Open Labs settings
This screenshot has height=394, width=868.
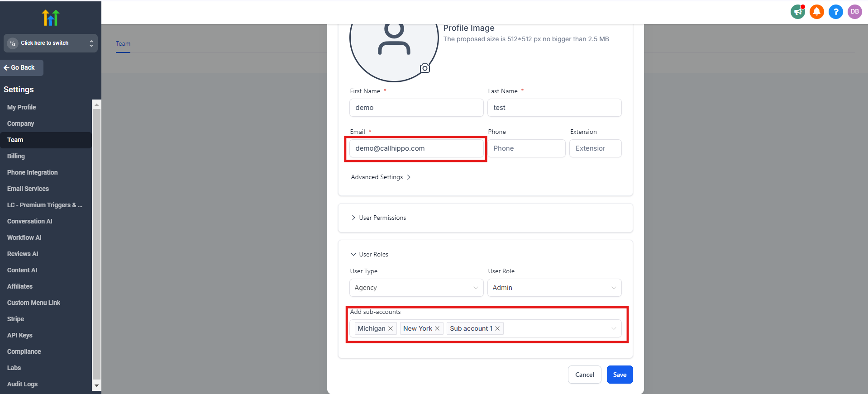point(14,368)
